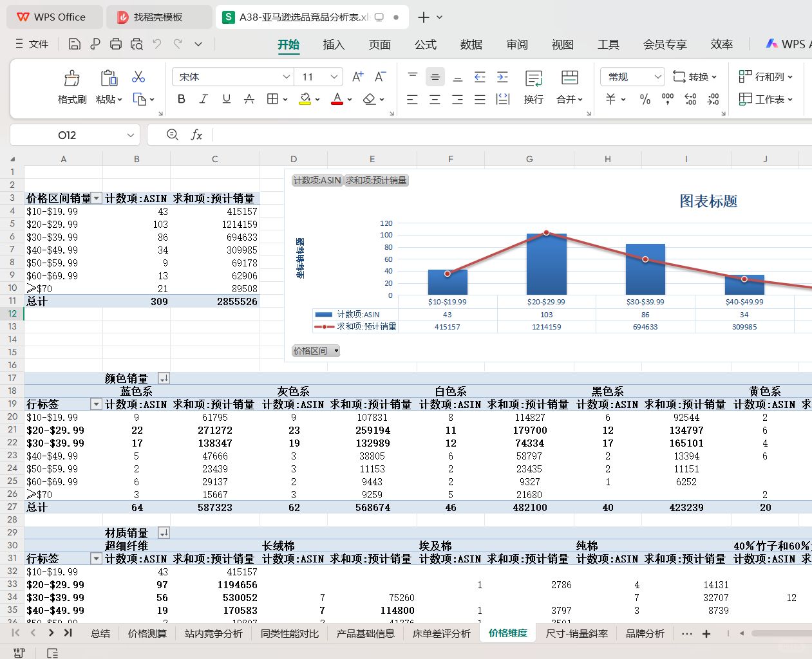Expand the name box dropdown next to O12
The height and width of the screenshot is (659, 812).
point(131,135)
